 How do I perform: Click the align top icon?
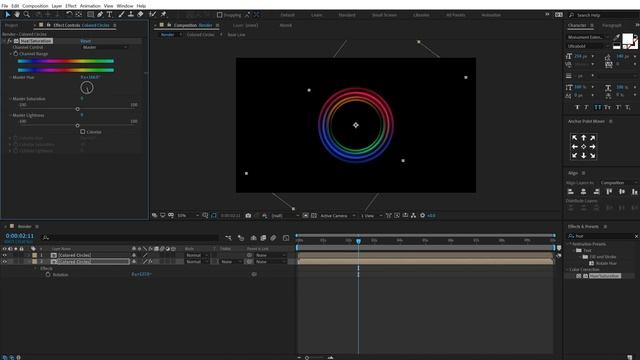coord(609,191)
